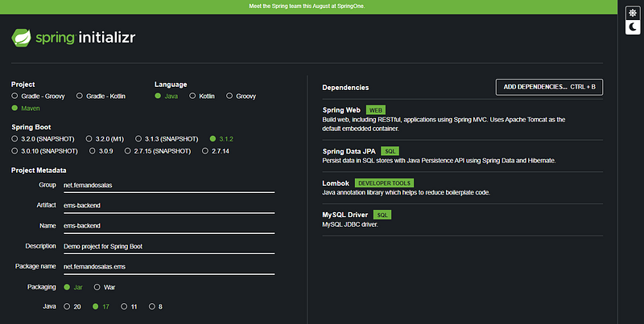Select Maven project option
The height and width of the screenshot is (324, 644).
coord(26,109)
